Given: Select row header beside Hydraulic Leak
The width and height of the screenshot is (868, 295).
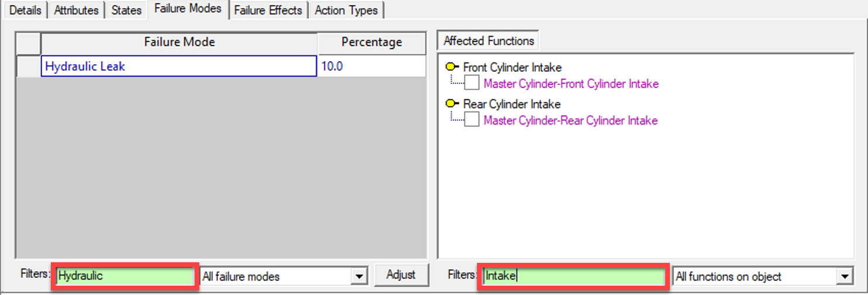Looking at the screenshot, I should click(27, 67).
